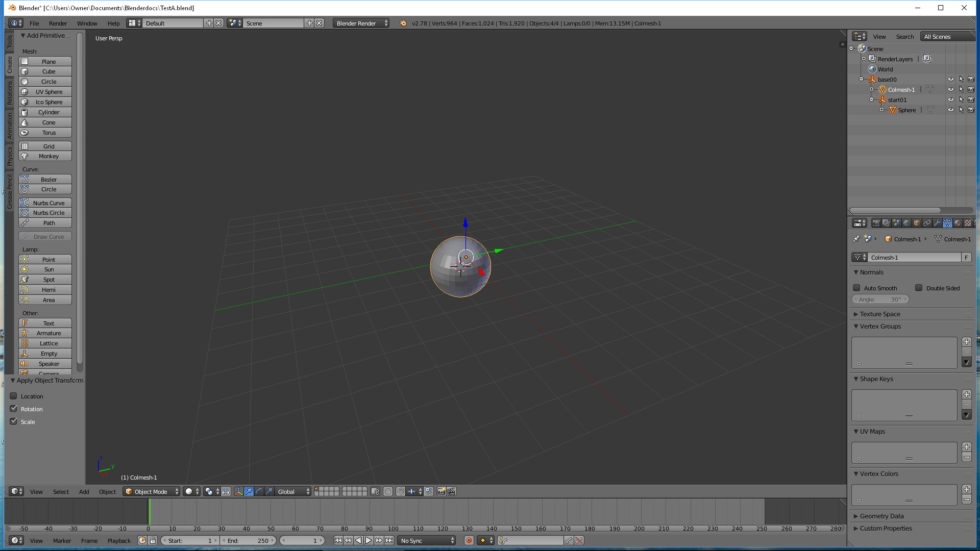Open the Global transform orientation dropdown
This screenshot has width=980, height=551.
[x=293, y=491]
